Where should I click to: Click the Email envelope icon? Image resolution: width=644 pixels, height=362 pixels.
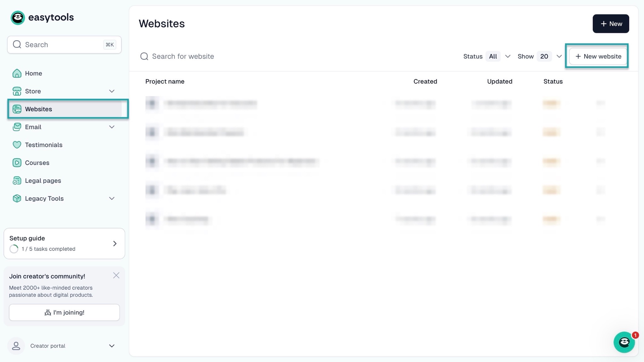[x=17, y=127]
